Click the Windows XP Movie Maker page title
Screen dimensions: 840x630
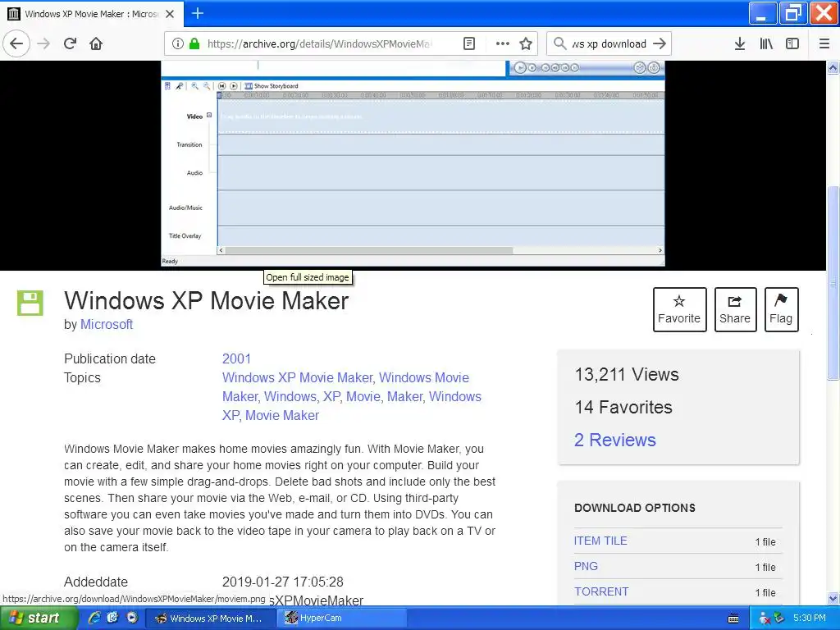(x=206, y=300)
